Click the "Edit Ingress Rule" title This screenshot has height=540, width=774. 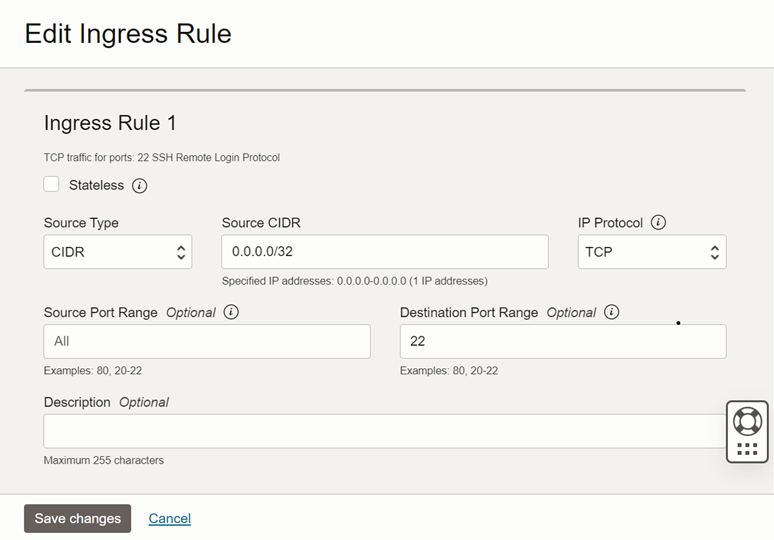128,34
